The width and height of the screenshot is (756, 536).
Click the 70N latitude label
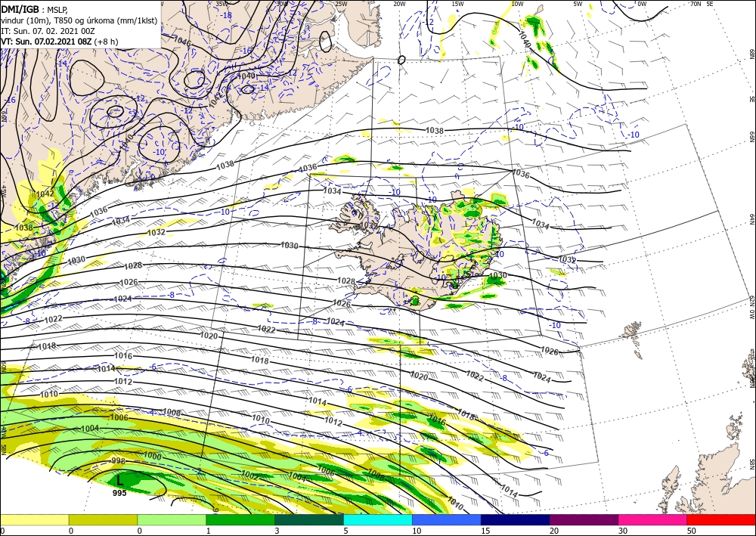click(696, 4)
